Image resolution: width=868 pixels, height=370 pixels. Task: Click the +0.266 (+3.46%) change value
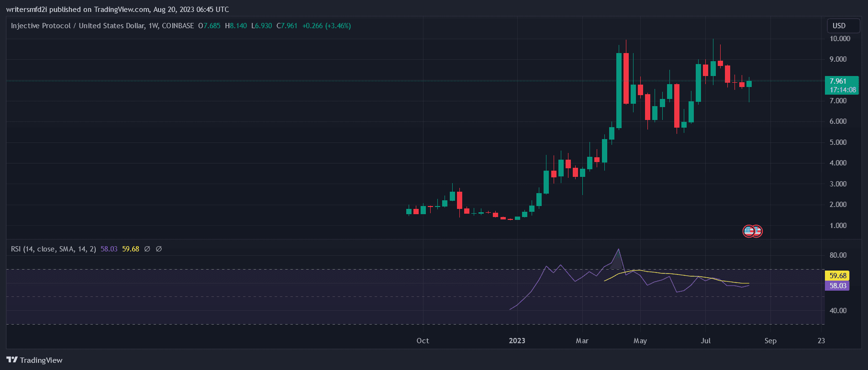(326, 26)
